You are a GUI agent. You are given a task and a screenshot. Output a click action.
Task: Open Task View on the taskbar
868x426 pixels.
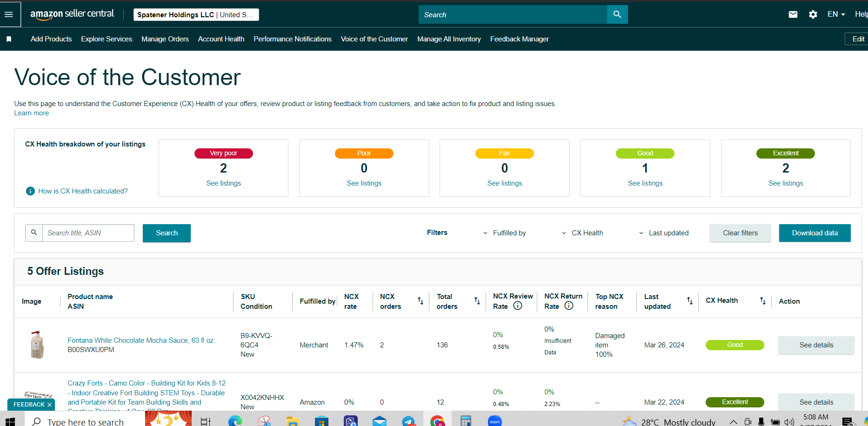pos(205,421)
